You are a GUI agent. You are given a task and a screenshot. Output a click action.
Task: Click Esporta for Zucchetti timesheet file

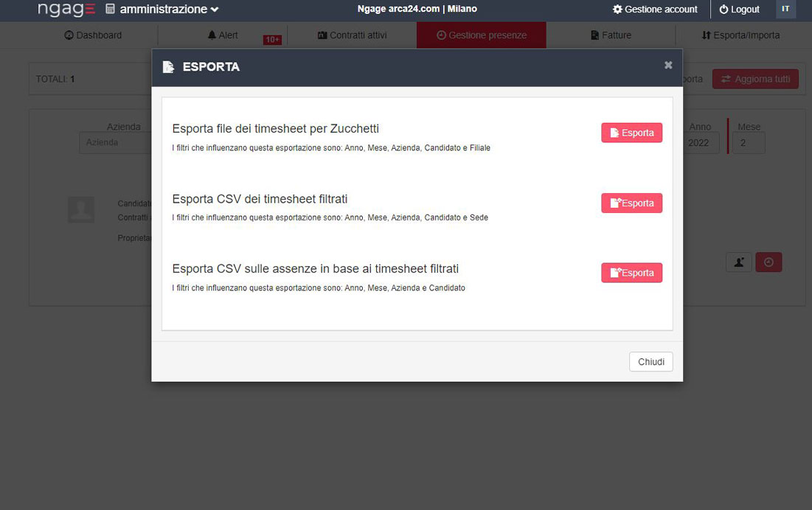[x=631, y=133]
